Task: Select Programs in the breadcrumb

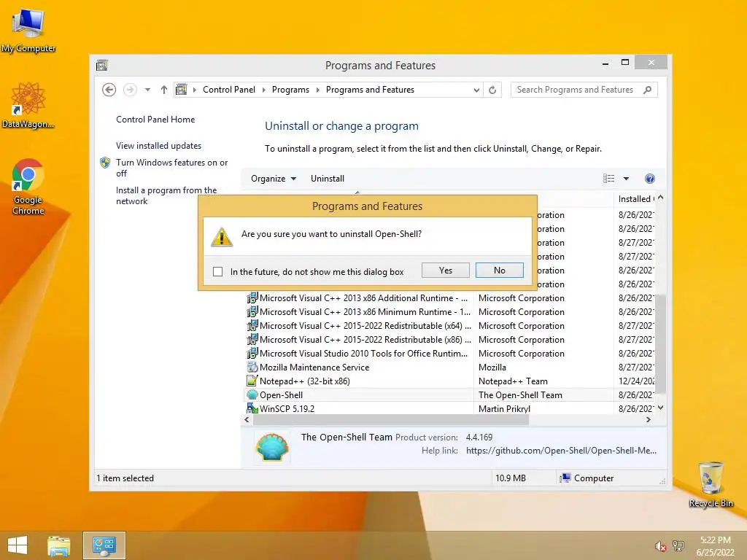Action: tap(290, 90)
